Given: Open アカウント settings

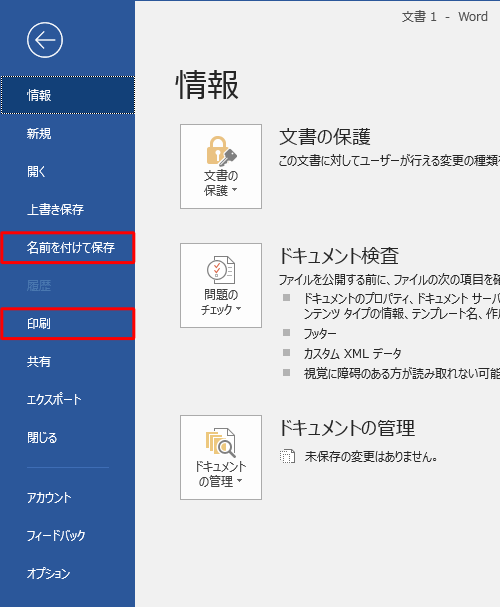Looking at the screenshot, I should click(68, 497).
